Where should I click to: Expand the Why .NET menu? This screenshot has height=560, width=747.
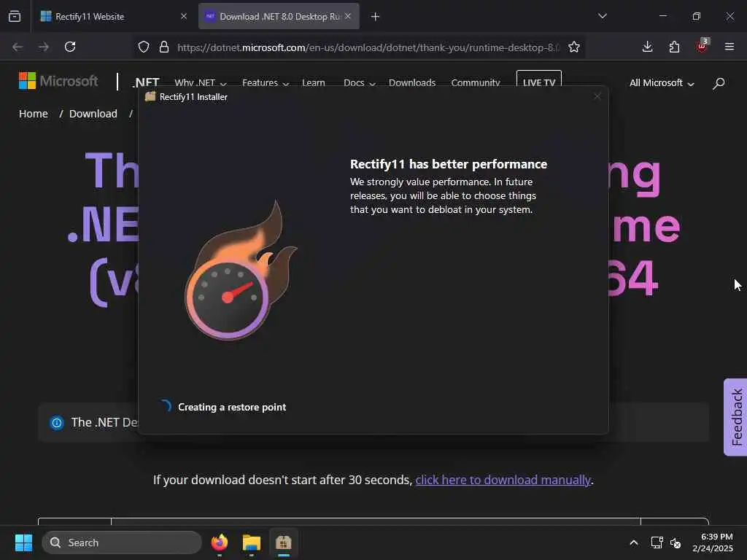pyautogui.click(x=201, y=83)
